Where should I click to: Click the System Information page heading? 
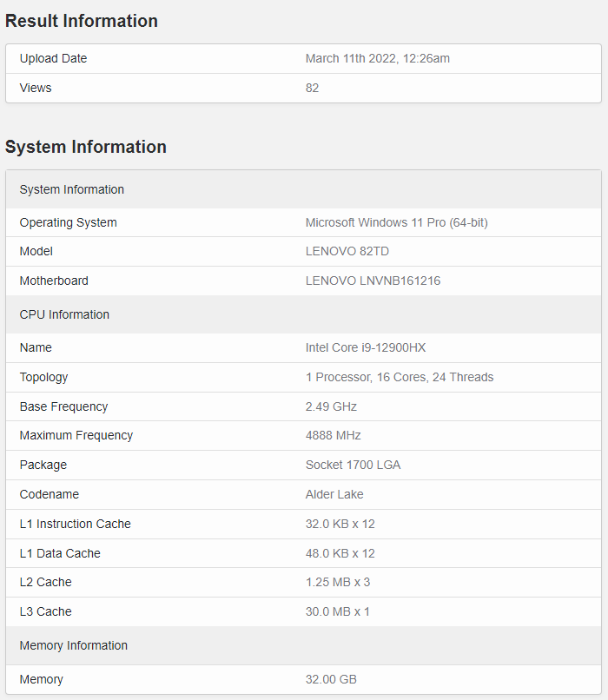[86, 147]
